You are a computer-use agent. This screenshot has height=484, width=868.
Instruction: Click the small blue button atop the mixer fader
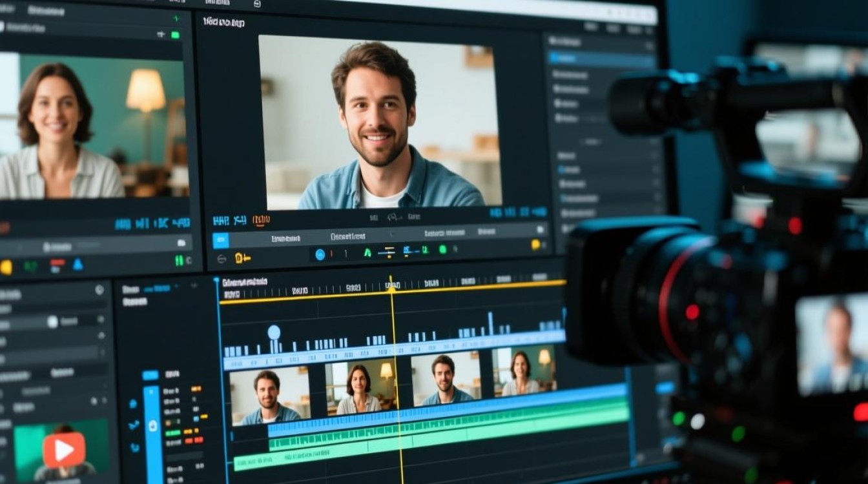pos(150,375)
